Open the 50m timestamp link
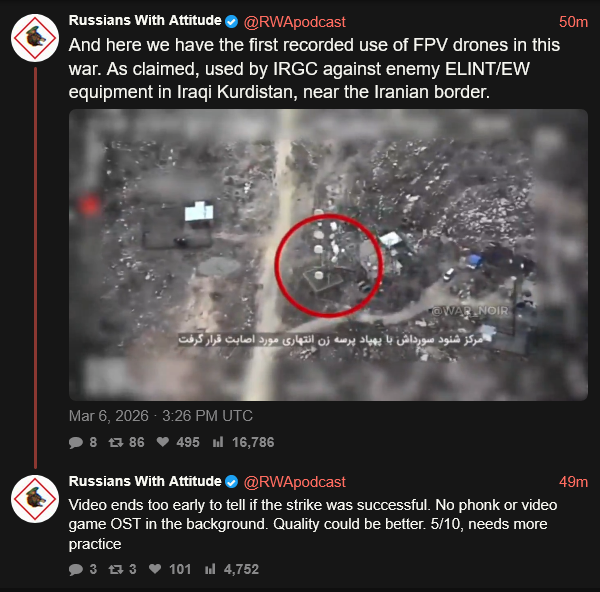Screen dimensions: 600x592 tap(573, 22)
